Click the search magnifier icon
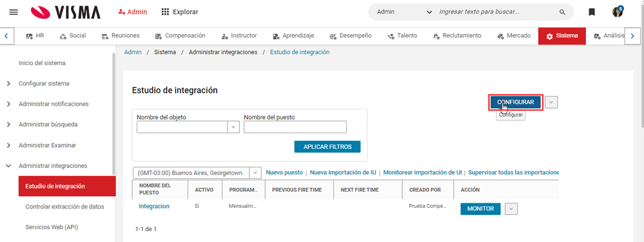Viewport: 644px width, 242px height. 562,12
